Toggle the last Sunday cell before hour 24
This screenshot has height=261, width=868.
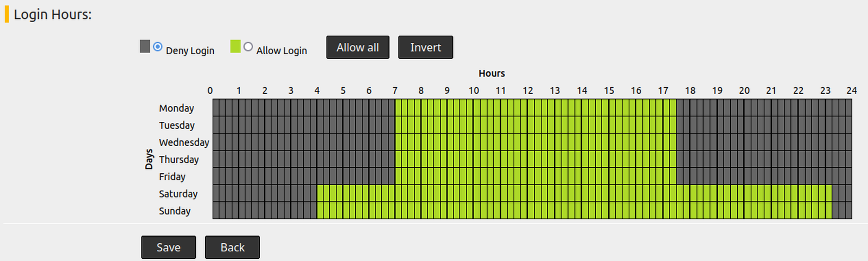pyautogui.click(x=848, y=211)
